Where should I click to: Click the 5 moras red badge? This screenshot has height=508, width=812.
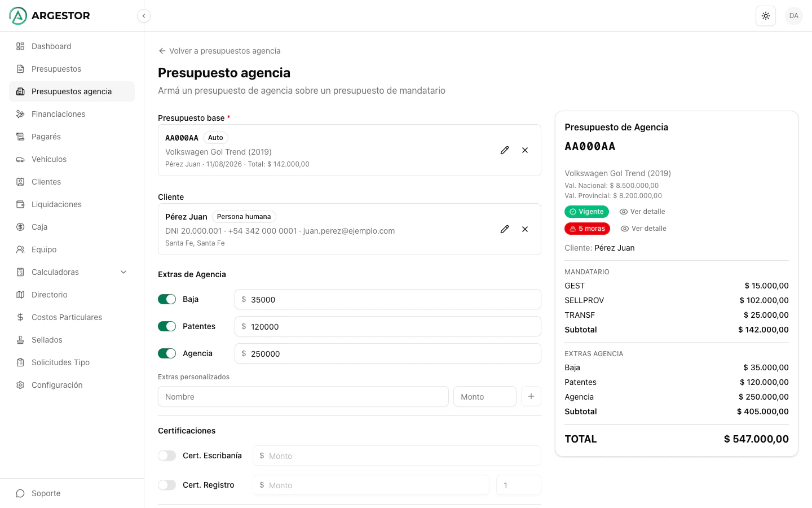587,229
